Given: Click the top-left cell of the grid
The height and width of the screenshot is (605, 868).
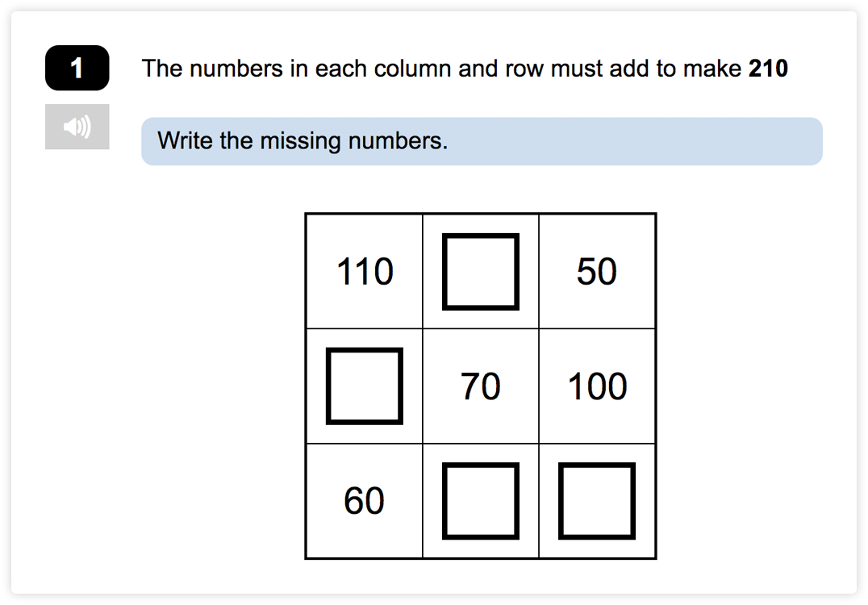Looking at the screenshot, I should click(x=364, y=271).
